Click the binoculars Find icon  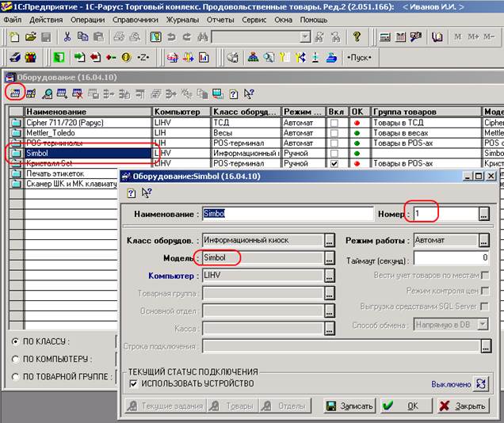203,37
